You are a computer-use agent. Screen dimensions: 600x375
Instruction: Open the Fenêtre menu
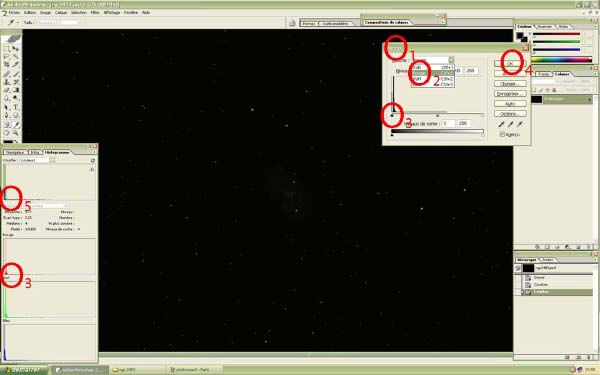(131, 13)
